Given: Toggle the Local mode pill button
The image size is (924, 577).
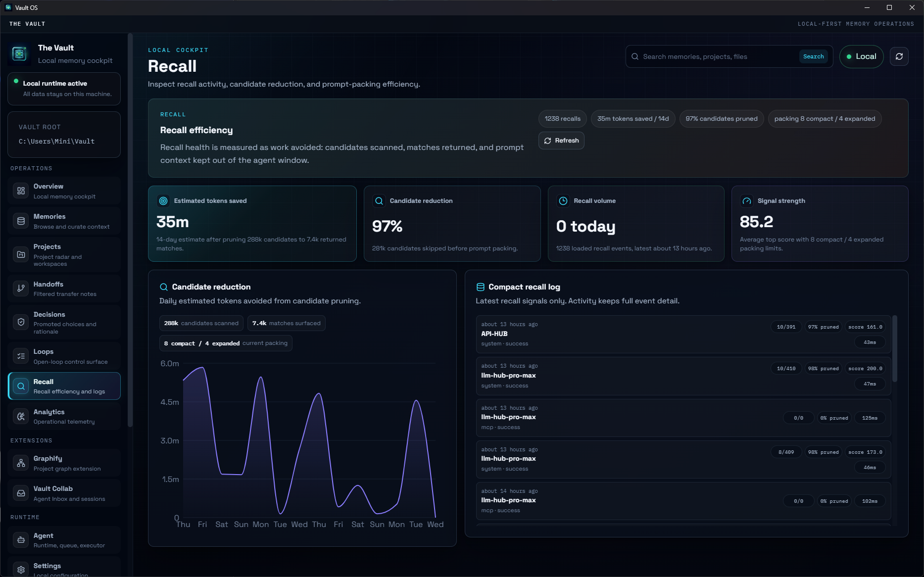Looking at the screenshot, I should 861,56.
